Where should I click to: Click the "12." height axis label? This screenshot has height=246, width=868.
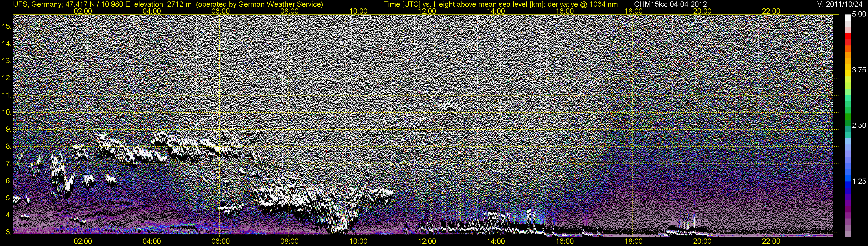(7, 78)
